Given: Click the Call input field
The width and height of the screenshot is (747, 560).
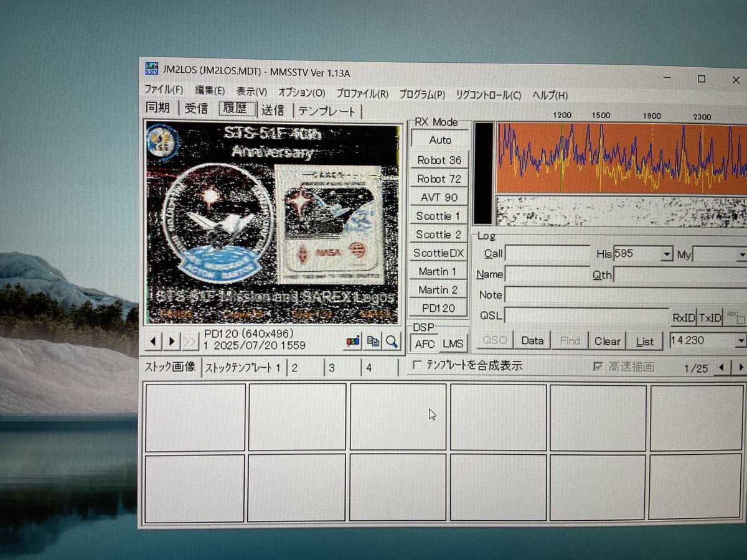Looking at the screenshot, I should pyautogui.click(x=547, y=253).
